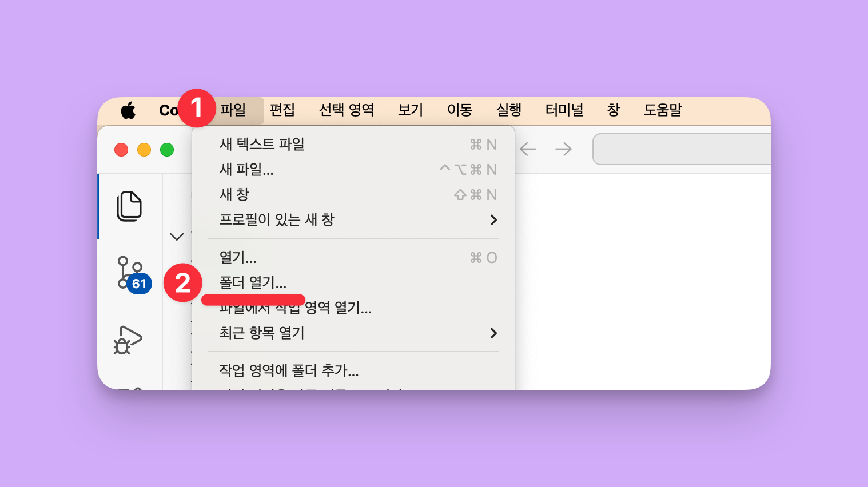Click the back navigation arrow
Screen dimensions: 868x487
point(528,150)
